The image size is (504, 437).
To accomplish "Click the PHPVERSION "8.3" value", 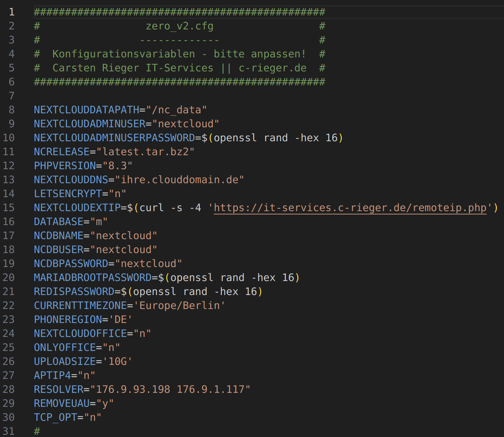I will (x=117, y=166).
